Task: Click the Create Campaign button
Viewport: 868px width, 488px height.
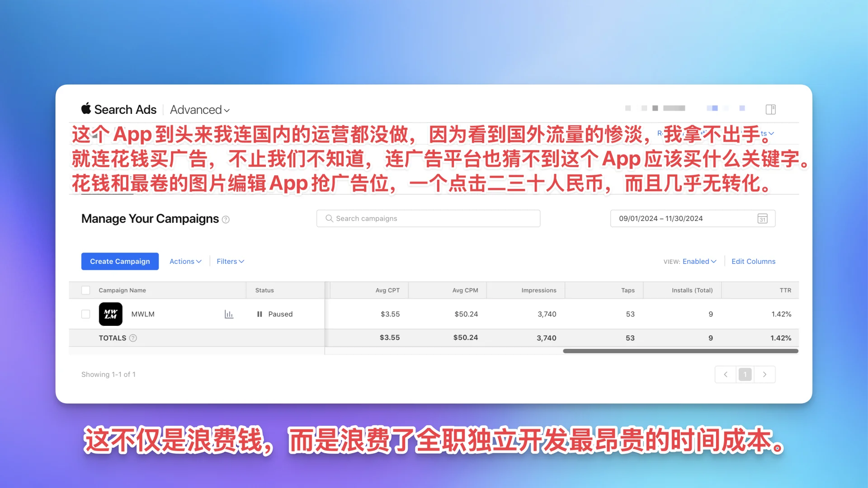Action: click(x=120, y=261)
